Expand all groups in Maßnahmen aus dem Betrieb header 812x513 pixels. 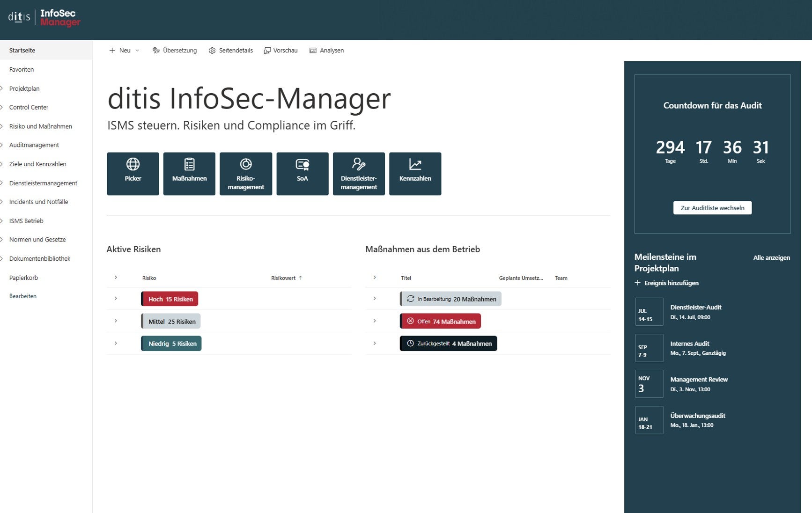tap(375, 278)
